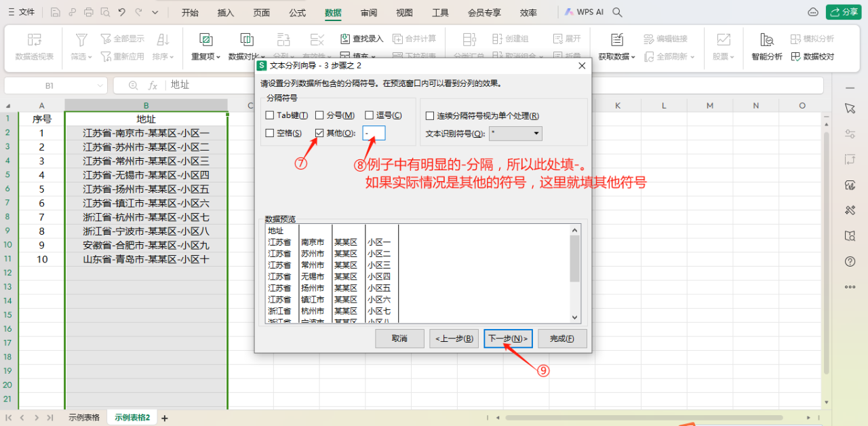Uncheck the 其他 other delimiter checkbox

[x=320, y=133]
